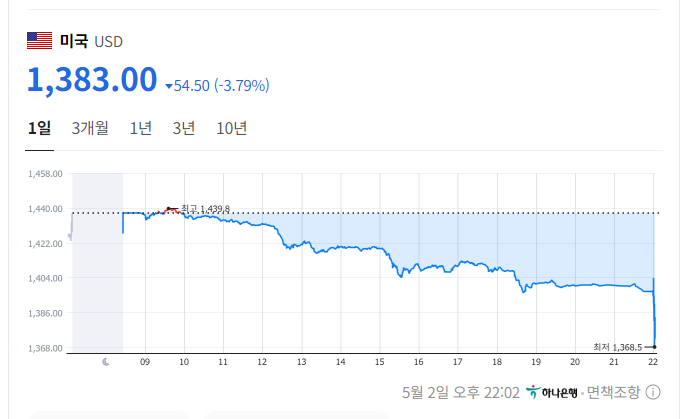Select the 1일 chart tab

(x=39, y=128)
